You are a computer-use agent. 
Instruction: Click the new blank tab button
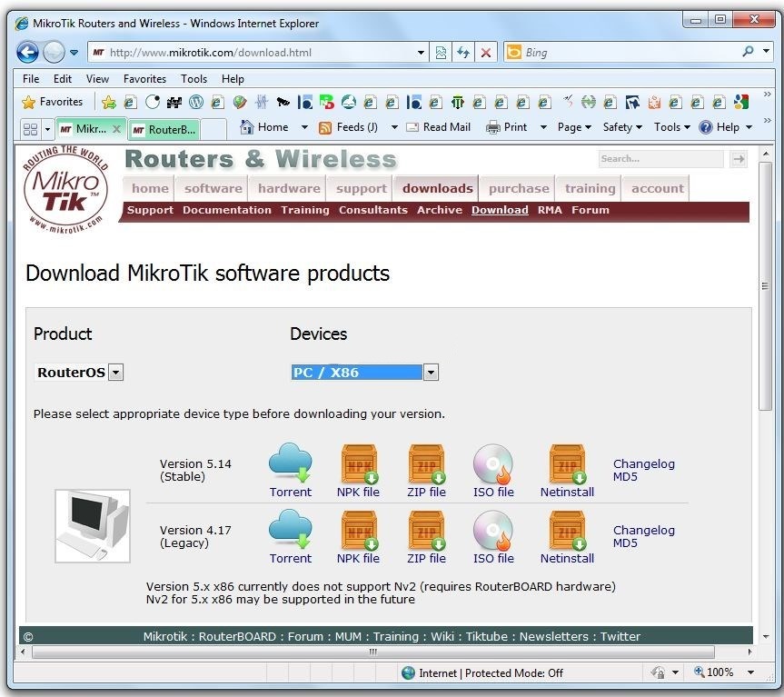tap(213, 130)
